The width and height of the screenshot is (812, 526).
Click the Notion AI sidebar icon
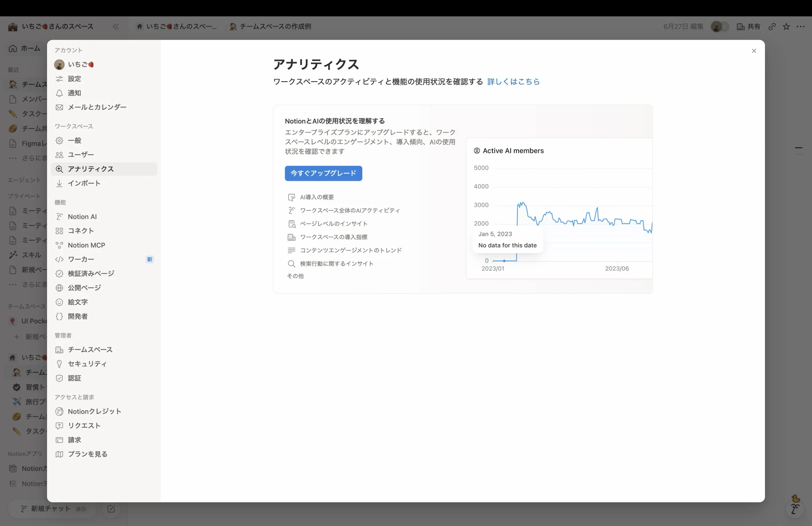[59, 217]
